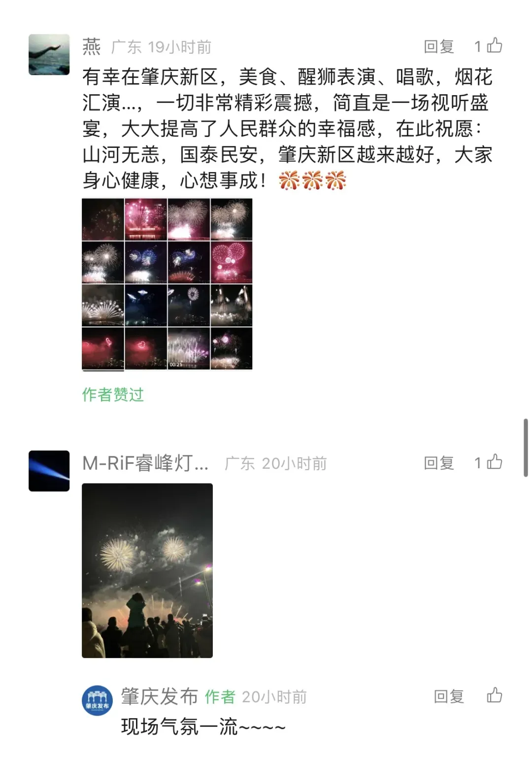Tap the 作者赞过 label

click(113, 394)
